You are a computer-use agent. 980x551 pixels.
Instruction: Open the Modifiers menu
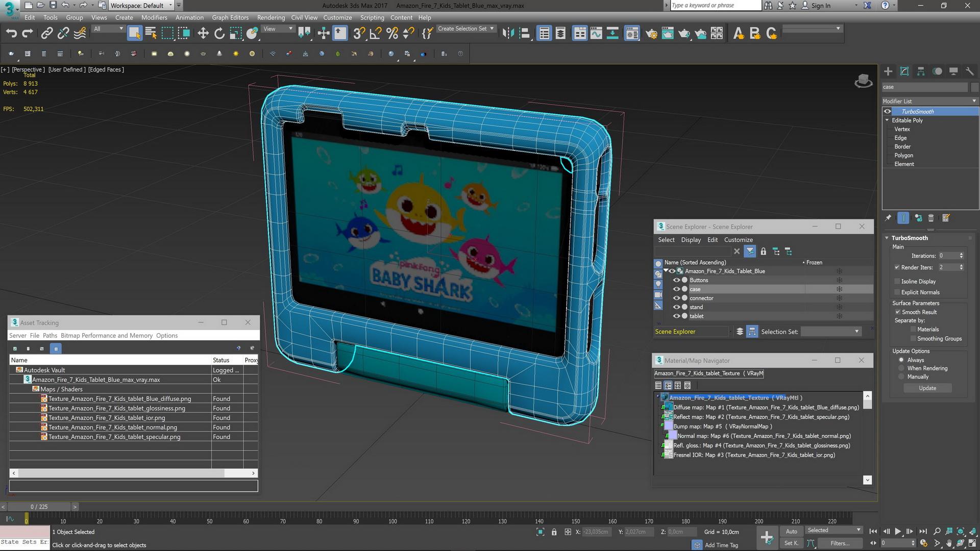coord(154,17)
